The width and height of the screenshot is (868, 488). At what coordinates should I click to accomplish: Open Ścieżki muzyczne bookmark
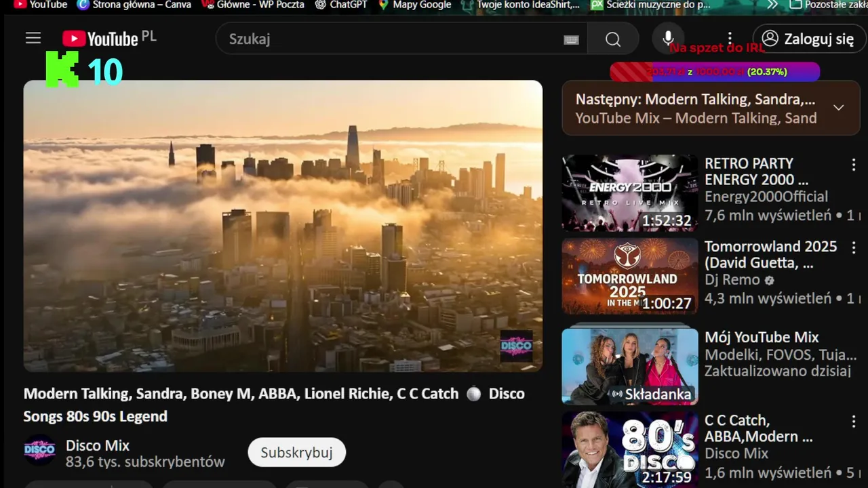651,5
